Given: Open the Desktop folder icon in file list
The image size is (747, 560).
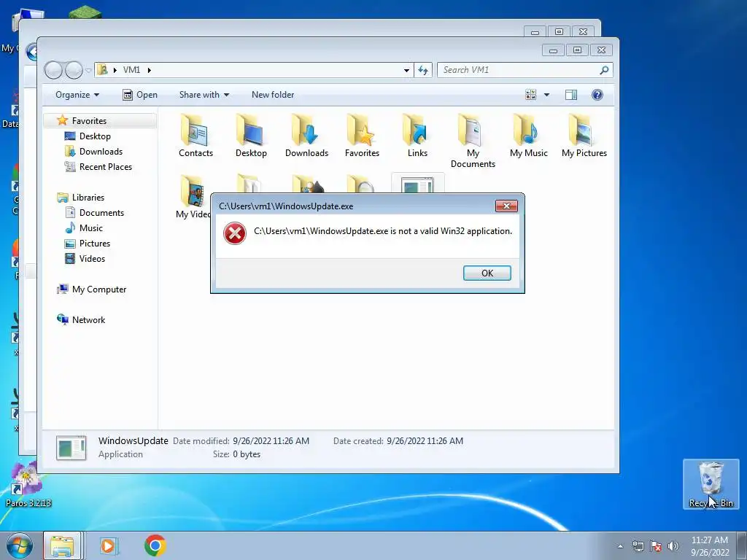Looking at the screenshot, I should pyautogui.click(x=251, y=135).
